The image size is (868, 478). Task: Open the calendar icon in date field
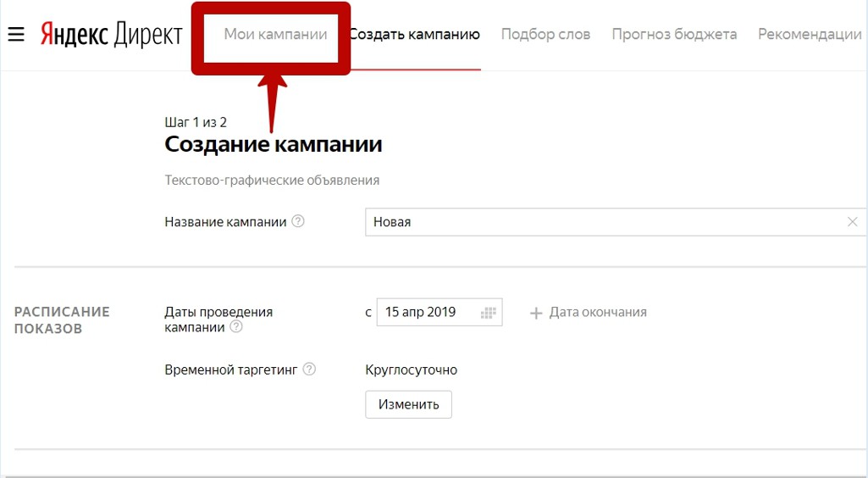(x=488, y=313)
